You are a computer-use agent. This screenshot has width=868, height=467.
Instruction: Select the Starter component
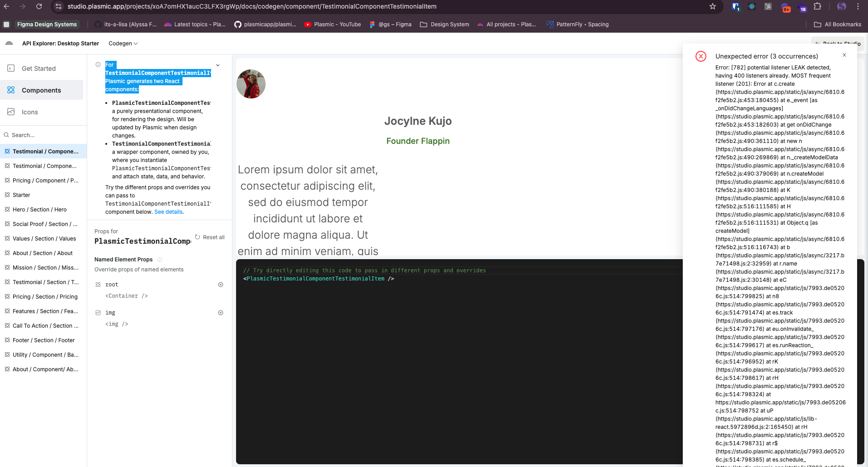(44, 195)
